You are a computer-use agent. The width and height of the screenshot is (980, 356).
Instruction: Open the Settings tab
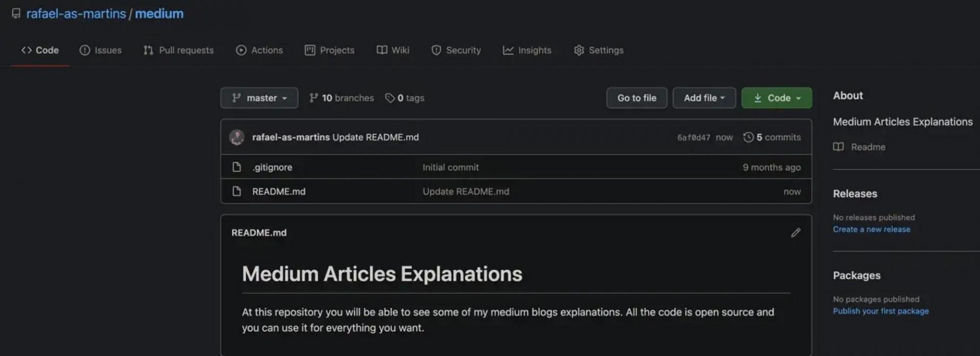599,50
